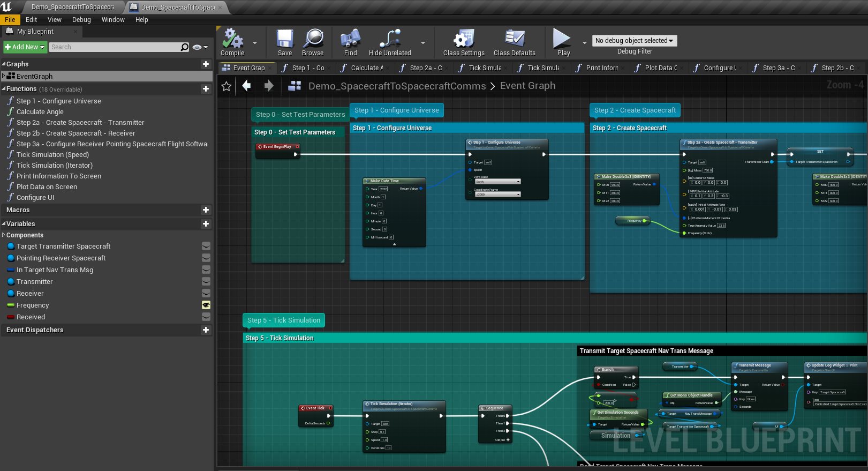Click the Frequency variable green type pill

[11, 305]
